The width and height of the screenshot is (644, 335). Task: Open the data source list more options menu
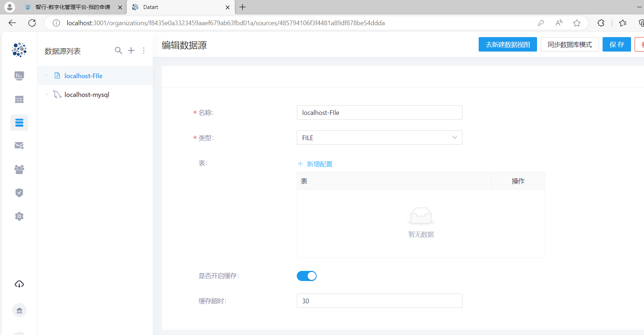click(144, 51)
